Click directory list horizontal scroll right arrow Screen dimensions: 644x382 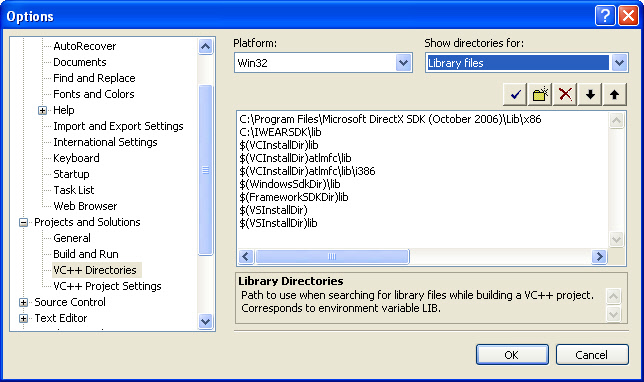click(x=599, y=257)
